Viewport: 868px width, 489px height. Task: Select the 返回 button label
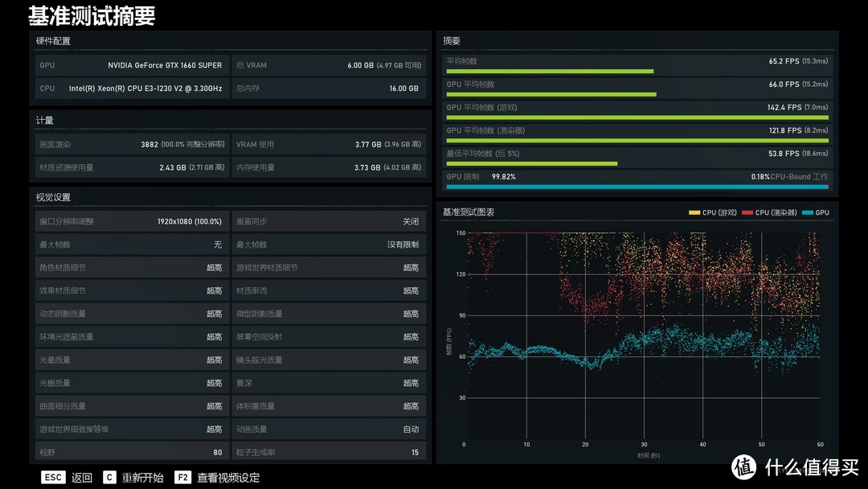point(82,478)
